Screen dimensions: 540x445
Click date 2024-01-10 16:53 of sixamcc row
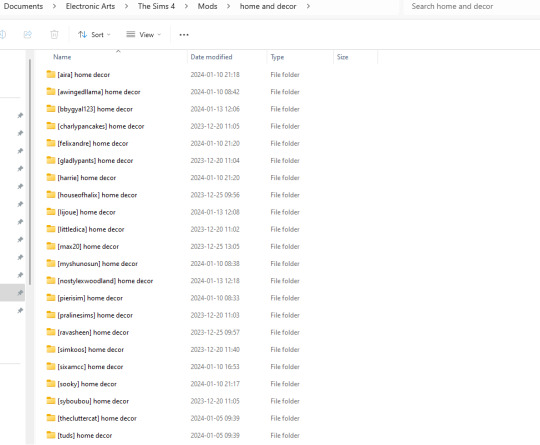215,367
